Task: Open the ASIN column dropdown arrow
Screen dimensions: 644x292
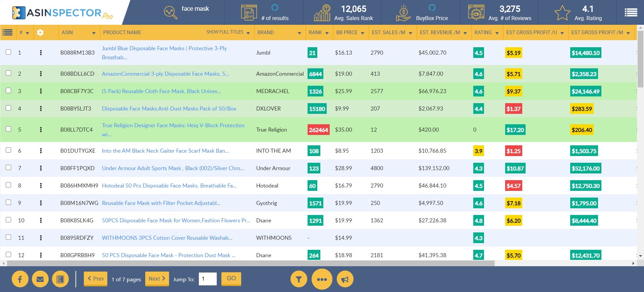Action: click(94, 33)
